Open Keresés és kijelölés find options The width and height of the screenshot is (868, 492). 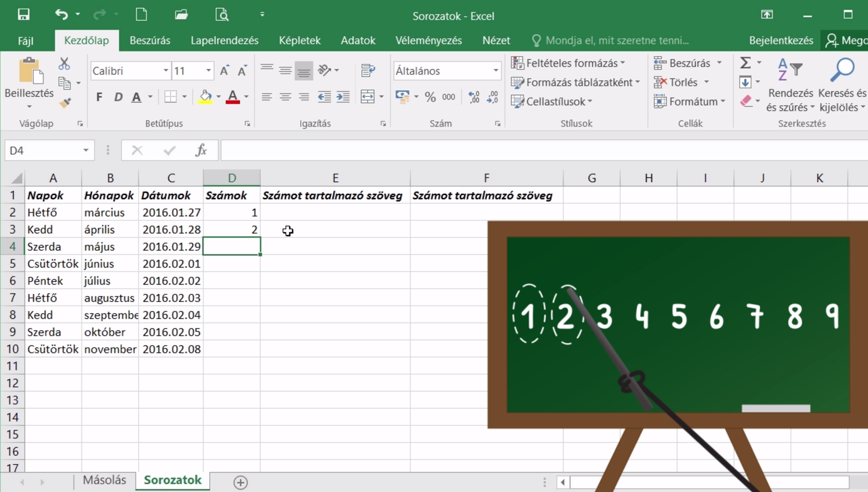[x=842, y=85]
